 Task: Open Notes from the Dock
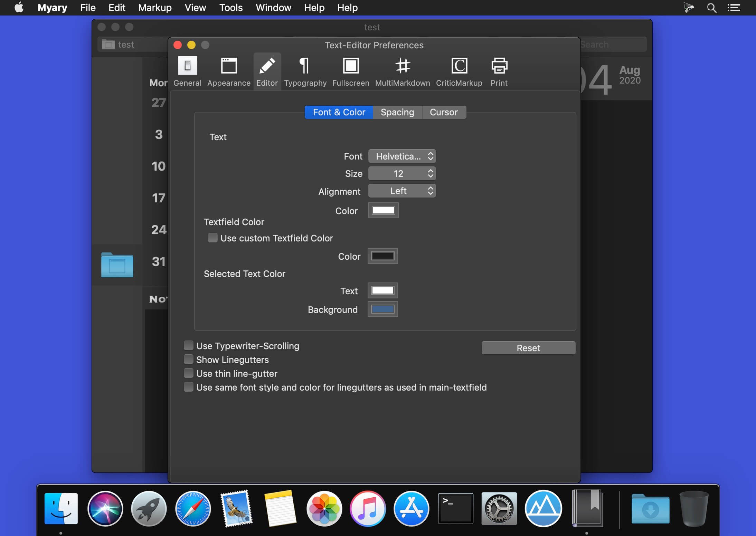(x=280, y=508)
